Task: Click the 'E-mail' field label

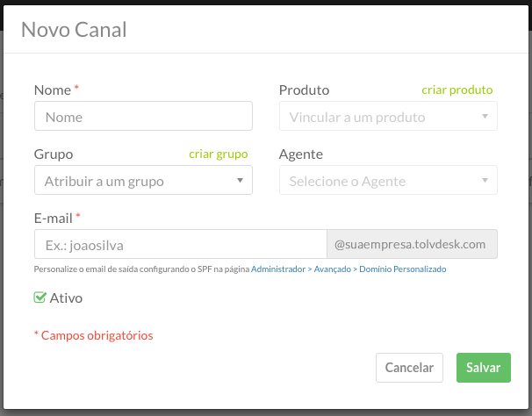Action: tap(54, 219)
